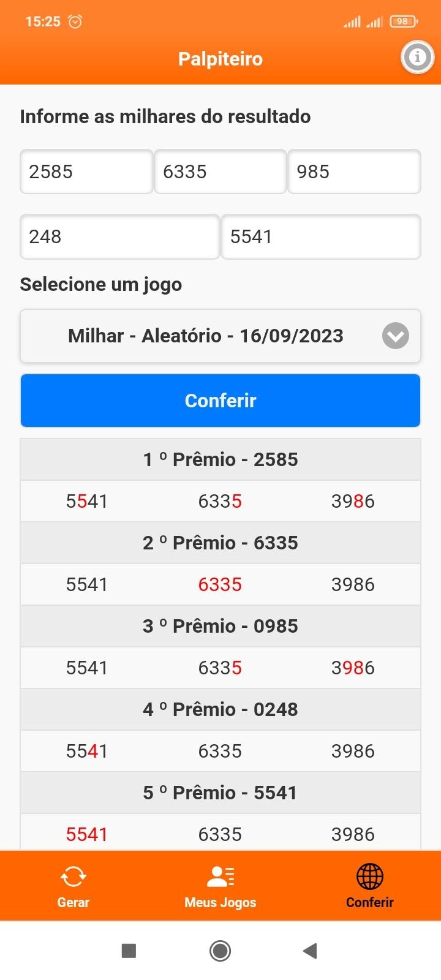Image resolution: width=441 pixels, height=980 pixels.
Task: Select the 2º Prêmio - 6335 header row
Action: 221,543
